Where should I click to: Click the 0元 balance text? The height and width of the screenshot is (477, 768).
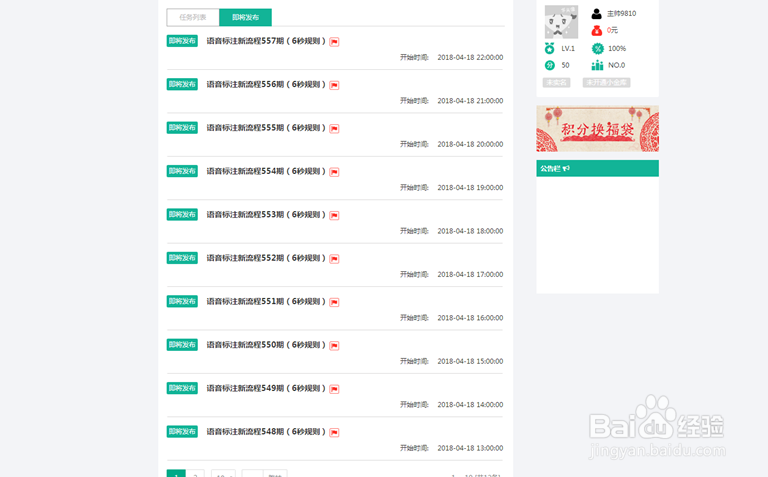tap(612, 30)
